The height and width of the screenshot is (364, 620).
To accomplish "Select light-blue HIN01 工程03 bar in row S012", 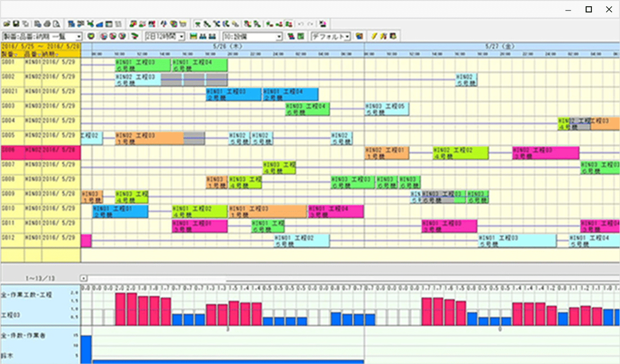I will tap(517, 241).
